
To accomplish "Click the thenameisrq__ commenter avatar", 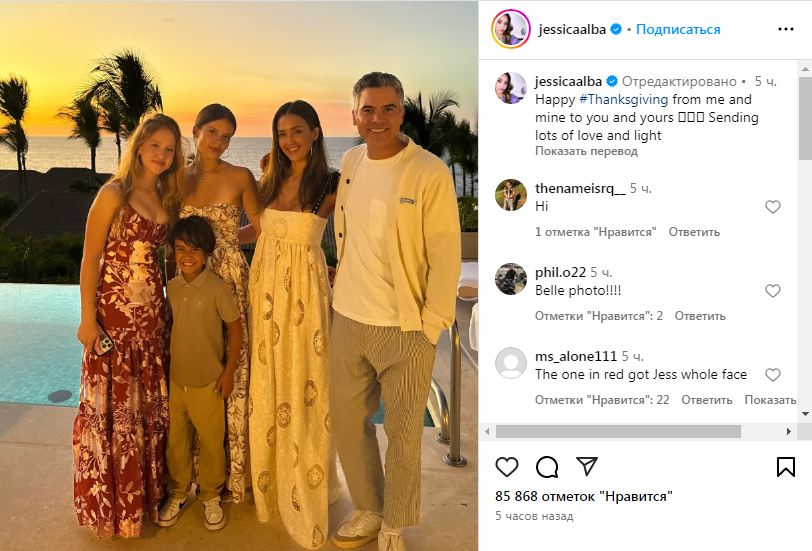I will (x=511, y=195).
